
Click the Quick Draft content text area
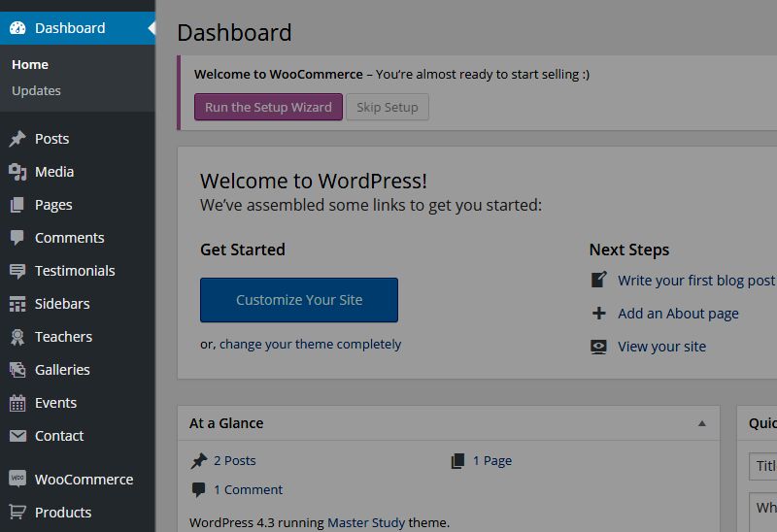coord(763,513)
